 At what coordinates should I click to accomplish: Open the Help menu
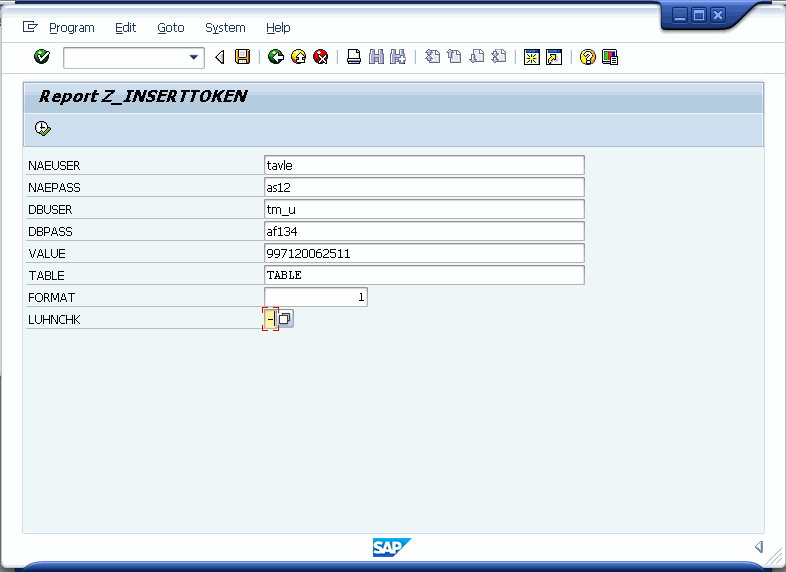[x=278, y=28]
